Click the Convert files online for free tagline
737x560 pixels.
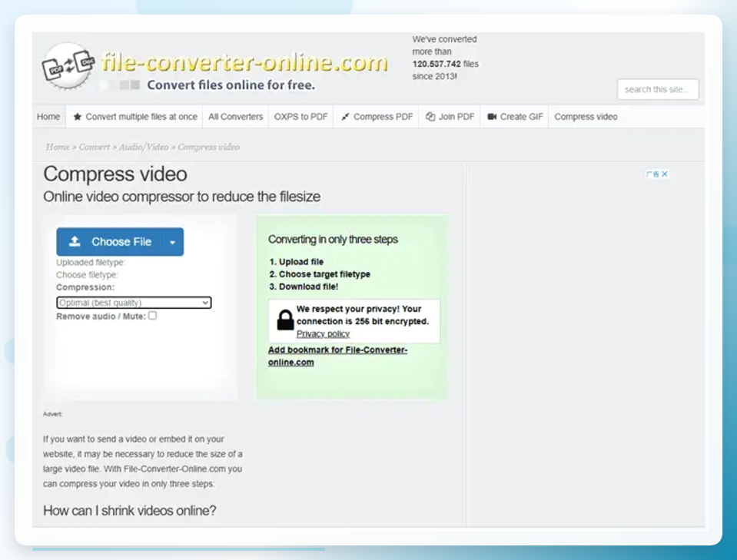(231, 85)
